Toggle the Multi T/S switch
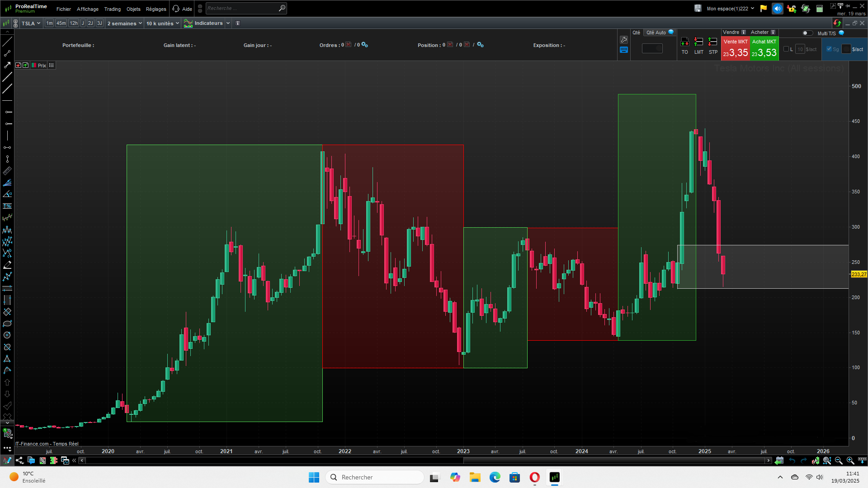The height and width of the screenshot is (488, 868). coord(807,33)
